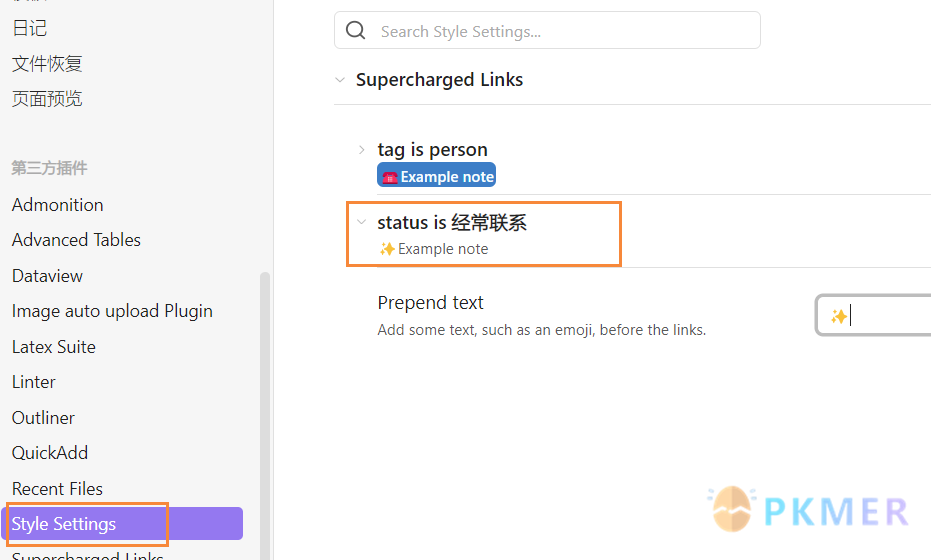931x560 pixels.
Task: Open Linter plugin settings
Action: [33, 382]
